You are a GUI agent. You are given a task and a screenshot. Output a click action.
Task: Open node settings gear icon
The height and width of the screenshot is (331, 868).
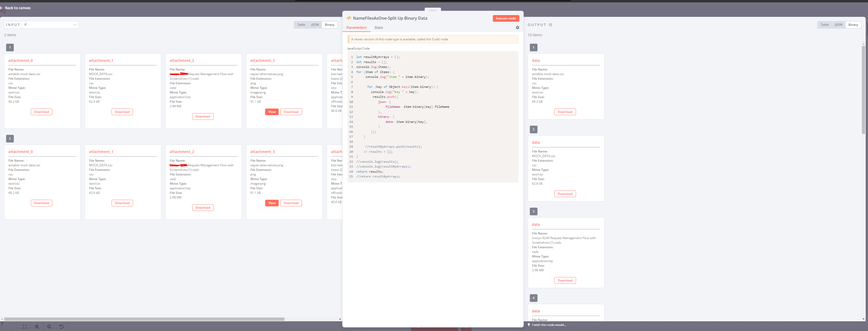click(517, 28)
